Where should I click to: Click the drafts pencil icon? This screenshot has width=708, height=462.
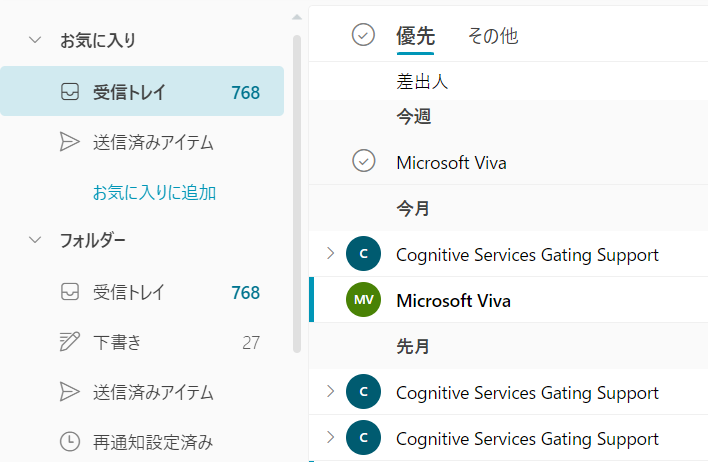click(70, 341)
